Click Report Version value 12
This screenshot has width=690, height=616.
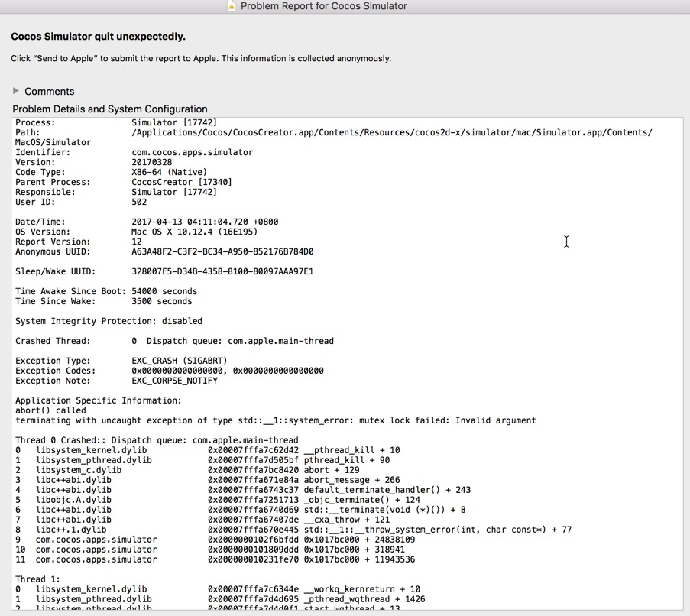click(x=137, y=242)
